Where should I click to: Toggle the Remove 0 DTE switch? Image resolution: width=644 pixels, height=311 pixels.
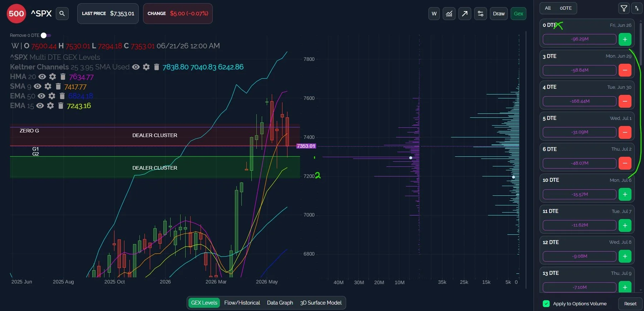pyautogui.click(x=46, y=35)
